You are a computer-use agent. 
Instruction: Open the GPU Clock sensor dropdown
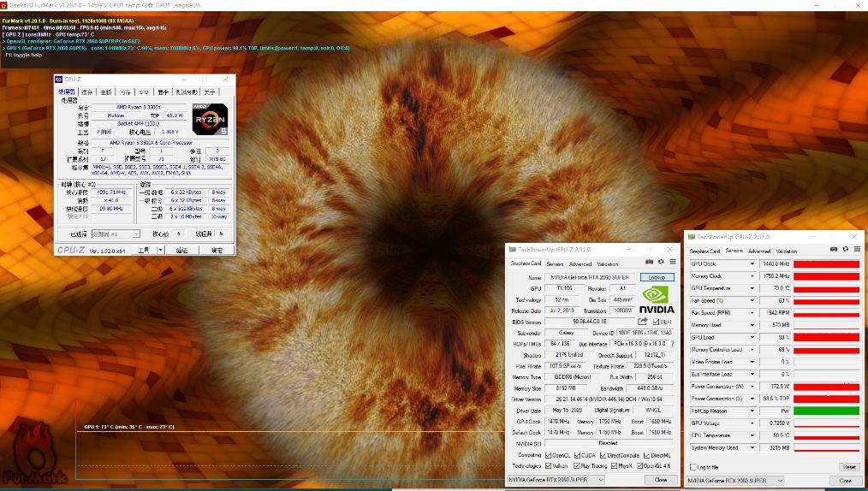point(752,263)
